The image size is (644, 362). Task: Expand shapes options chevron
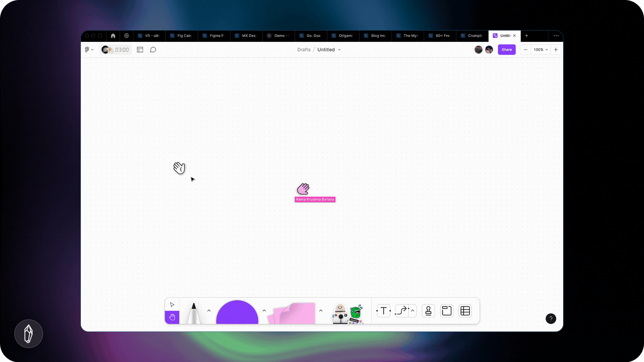[x=264, y=311]
